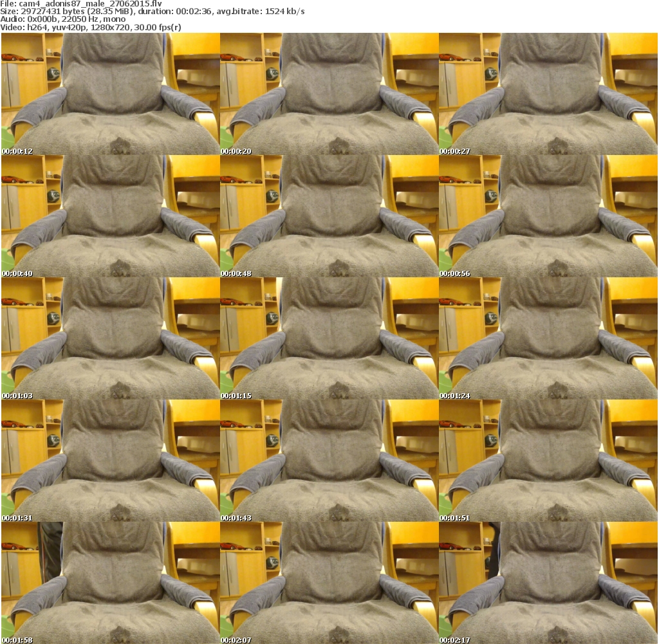Open the thumbnail stamped 00:00:12
This screenshot has width=659, height=644.
pyautogui.click(x=111, y=94)
